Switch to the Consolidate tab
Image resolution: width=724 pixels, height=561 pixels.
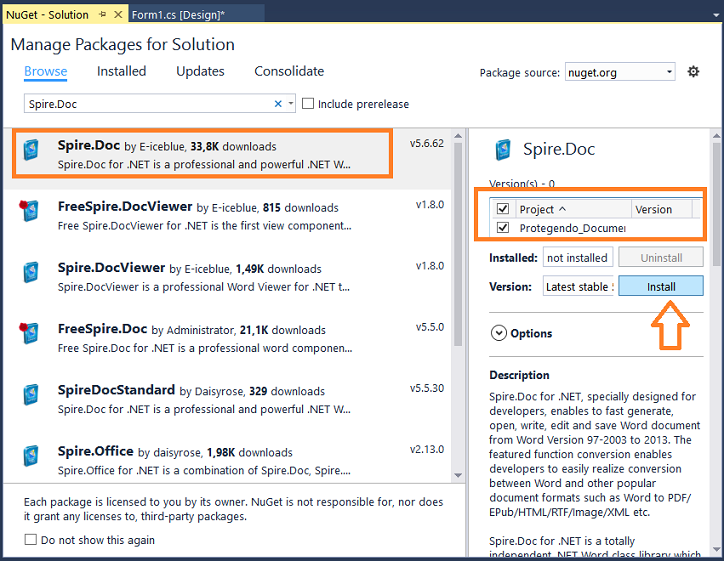pos(289,71)
